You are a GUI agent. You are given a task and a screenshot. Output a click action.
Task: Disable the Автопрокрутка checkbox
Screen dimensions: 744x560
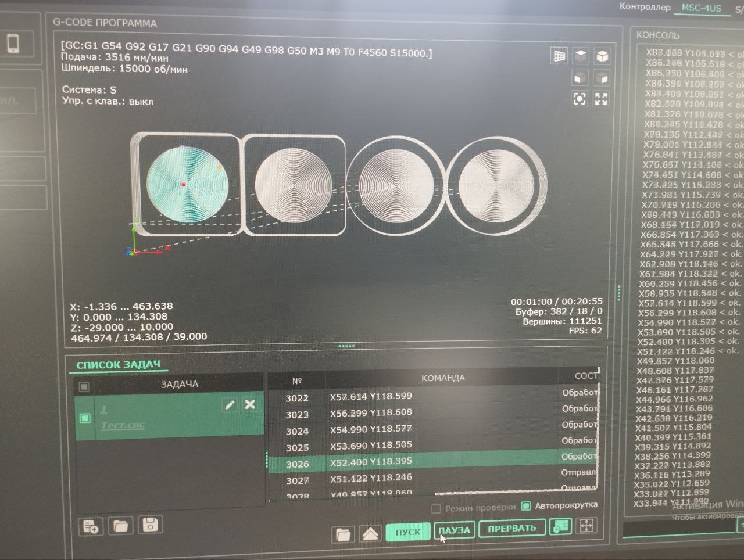526,506
